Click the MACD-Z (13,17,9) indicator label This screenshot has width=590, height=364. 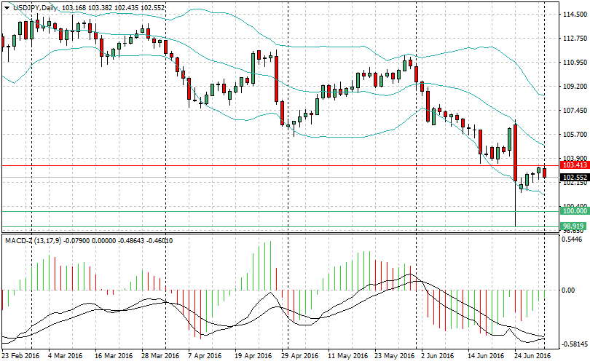[33, 241]
